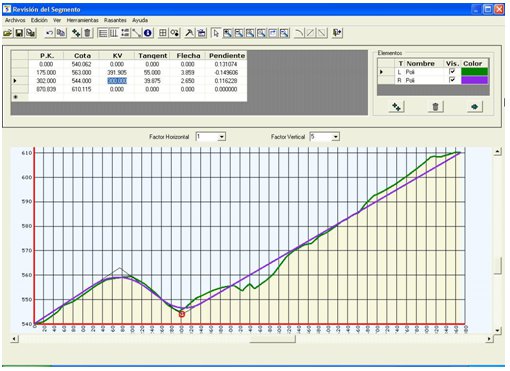This screenshot has height=371, width=510.
Task: Click the purple color swatch for R Poli
Action: 474,80
